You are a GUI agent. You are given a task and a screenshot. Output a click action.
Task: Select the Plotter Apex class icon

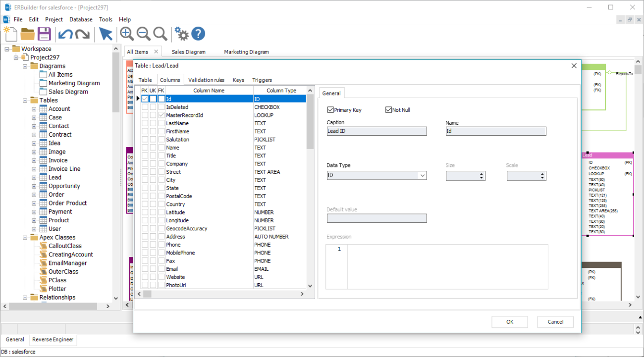43,289
